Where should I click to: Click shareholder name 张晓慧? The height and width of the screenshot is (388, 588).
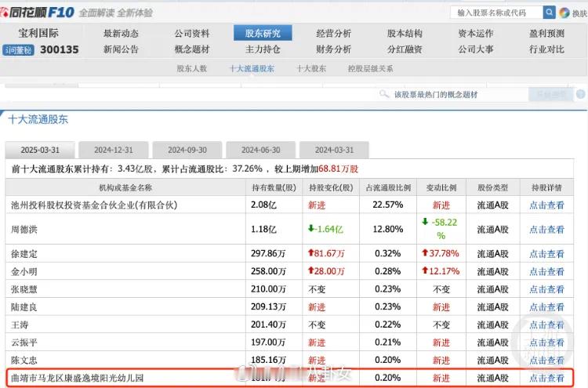coord(24,289)
